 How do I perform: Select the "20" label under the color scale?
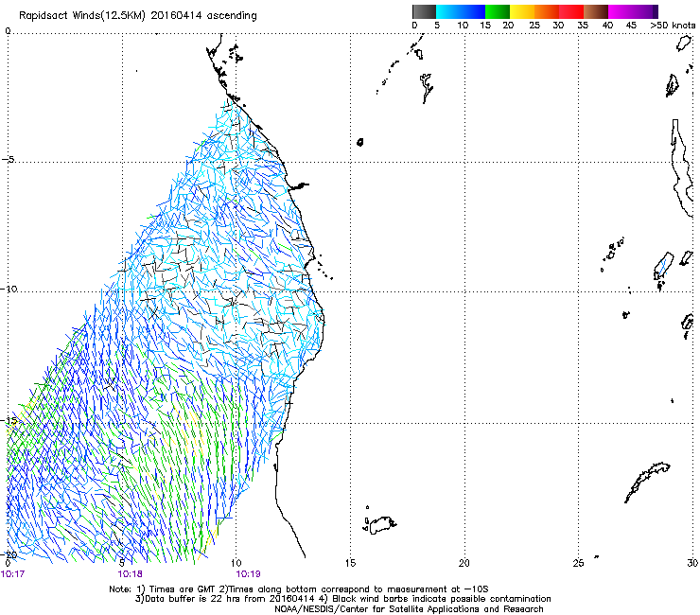coord(508,26)
